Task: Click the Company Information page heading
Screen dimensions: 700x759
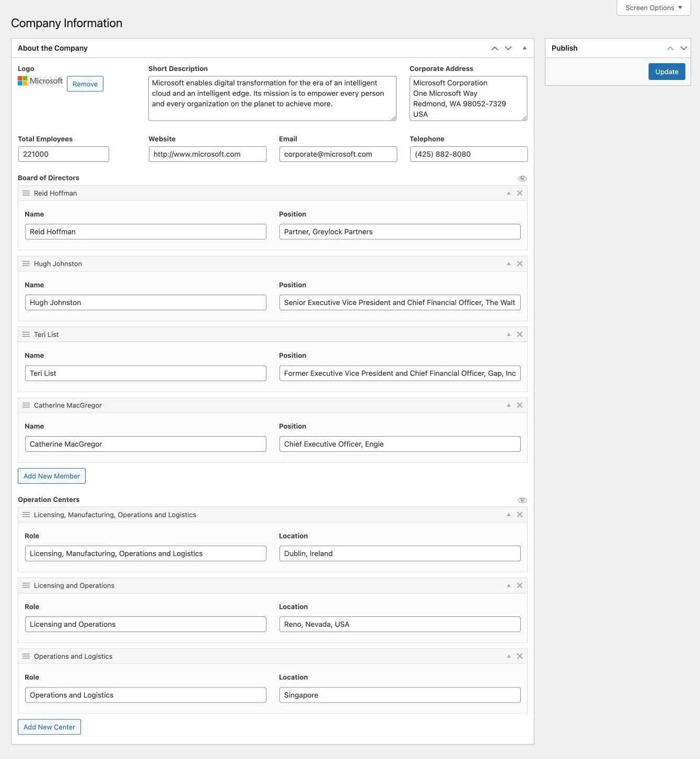Action: pos(67,23)
